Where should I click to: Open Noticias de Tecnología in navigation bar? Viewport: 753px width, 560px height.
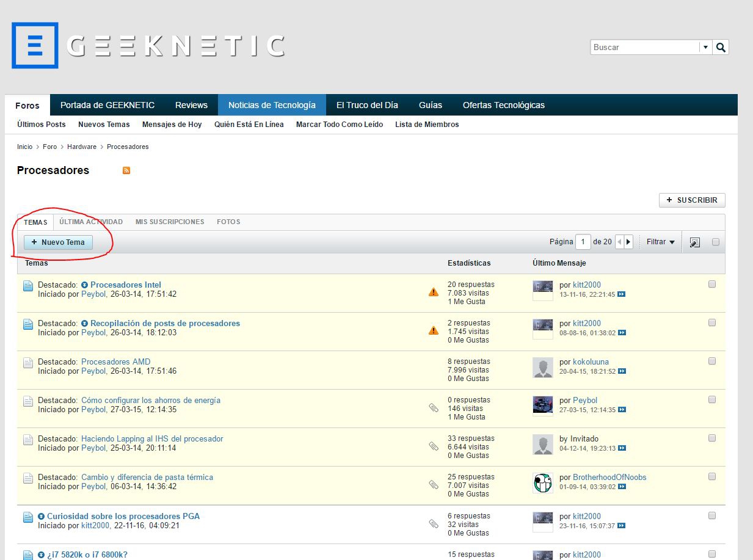pyautogui.click(x=272, y=105)
